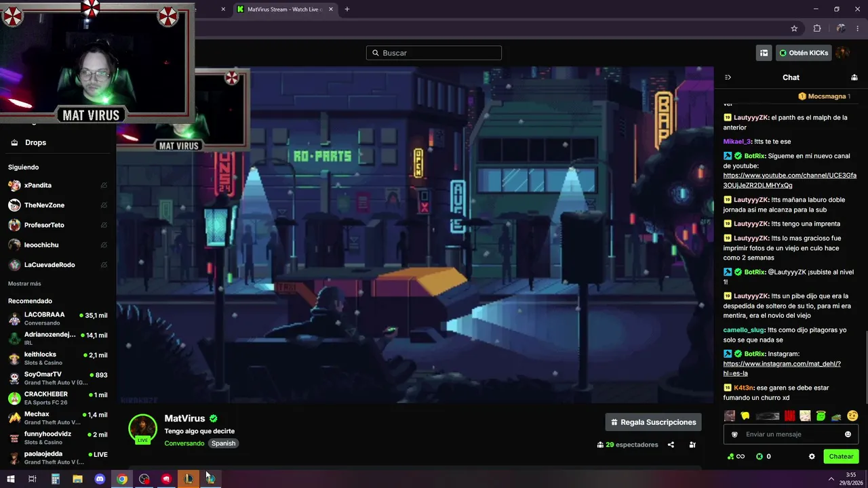Click Regala Suscripciones button
This screenshot has width=868, height=488.
click(654, 422)
